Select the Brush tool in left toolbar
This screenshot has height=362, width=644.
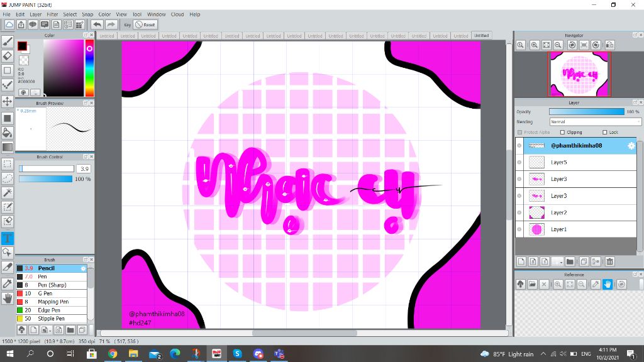click(8, 41)
